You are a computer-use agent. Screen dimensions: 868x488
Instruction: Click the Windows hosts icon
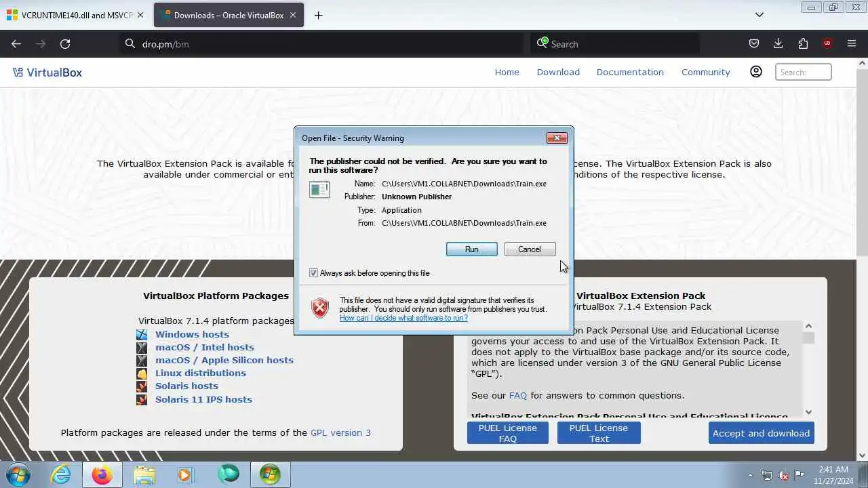pos(142,334)
